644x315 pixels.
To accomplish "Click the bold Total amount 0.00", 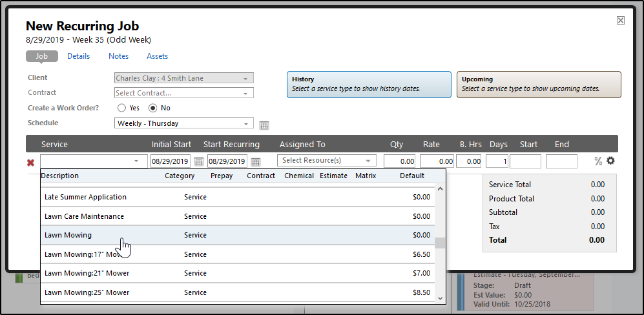I will pos(597,240).
